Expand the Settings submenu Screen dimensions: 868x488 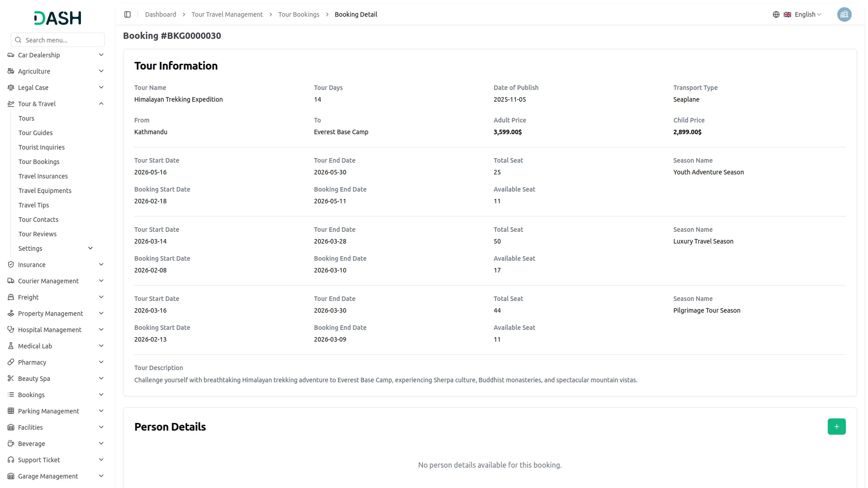90,249
